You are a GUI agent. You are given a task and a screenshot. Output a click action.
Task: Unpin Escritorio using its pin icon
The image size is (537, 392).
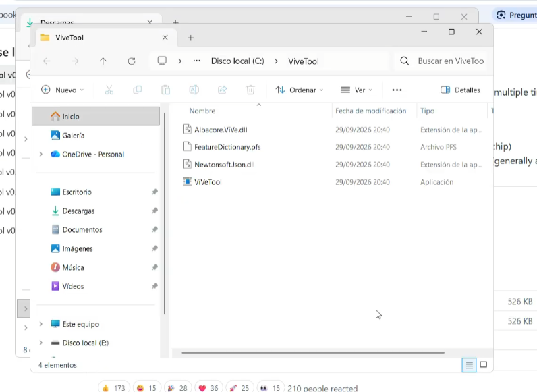pyautogui.click(x=154, y=192)
